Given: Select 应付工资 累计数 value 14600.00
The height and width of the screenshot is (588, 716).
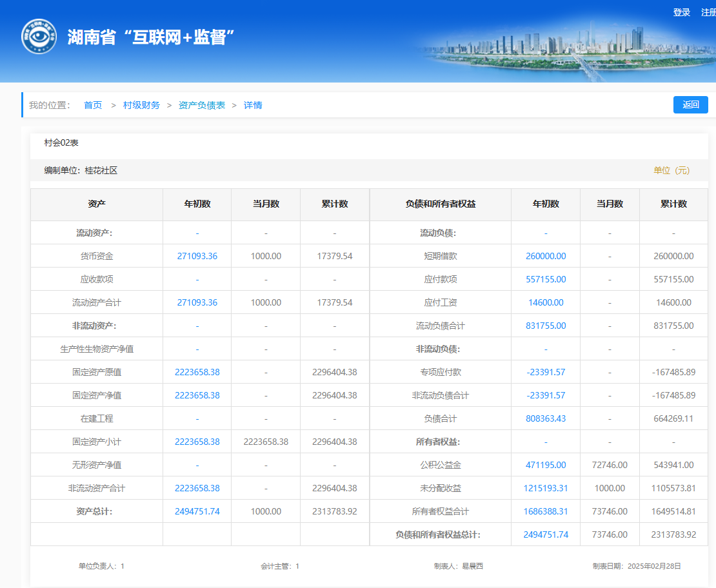Looking at the screenshot, I should [x=673, y=302].
